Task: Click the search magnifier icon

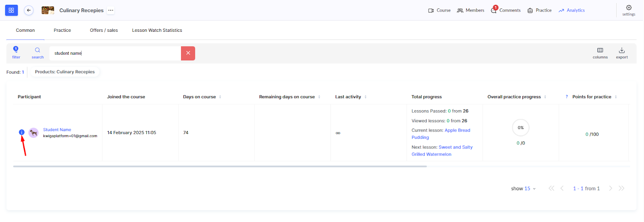Action: click(37, 50)
